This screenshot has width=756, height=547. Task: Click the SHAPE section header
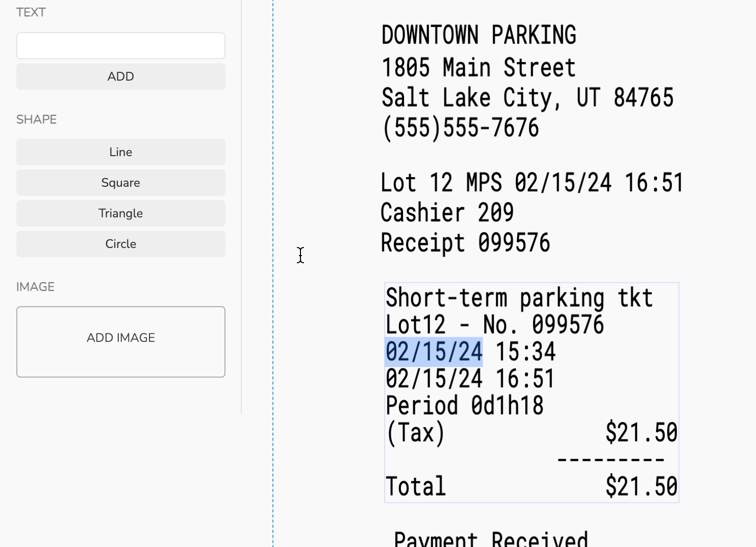point(36,119)
